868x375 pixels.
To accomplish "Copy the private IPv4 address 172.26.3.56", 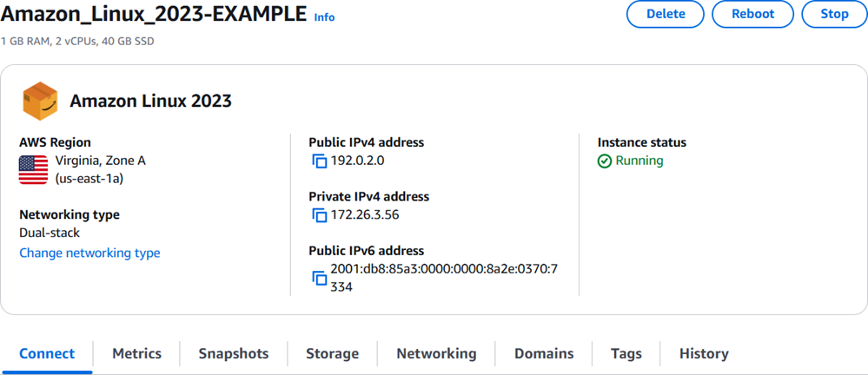I will (319, 215).
